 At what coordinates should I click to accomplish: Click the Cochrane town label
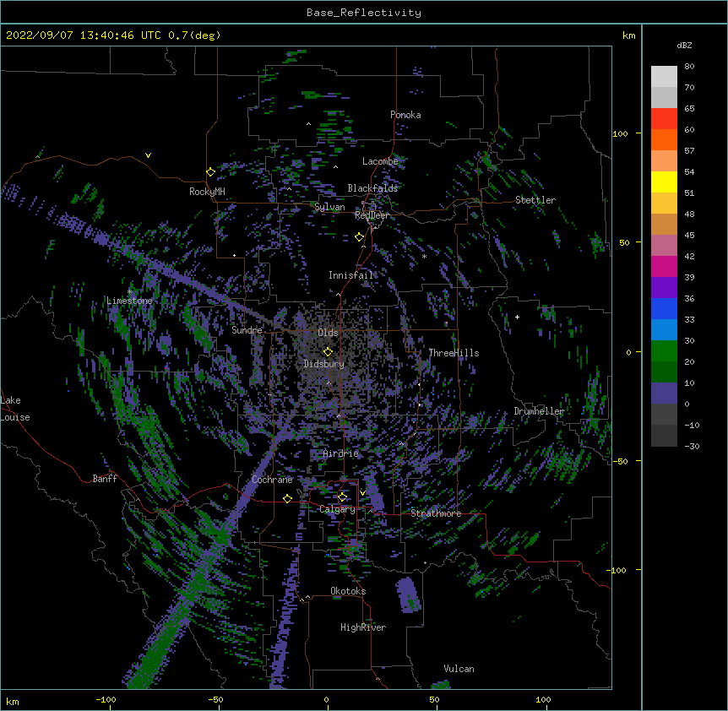pyautogui.click(x=272, y=480)
